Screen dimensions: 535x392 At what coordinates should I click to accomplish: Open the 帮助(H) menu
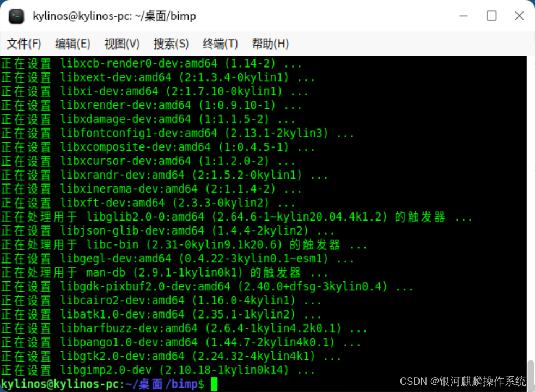pyautogui.click(x=269, y=44)
